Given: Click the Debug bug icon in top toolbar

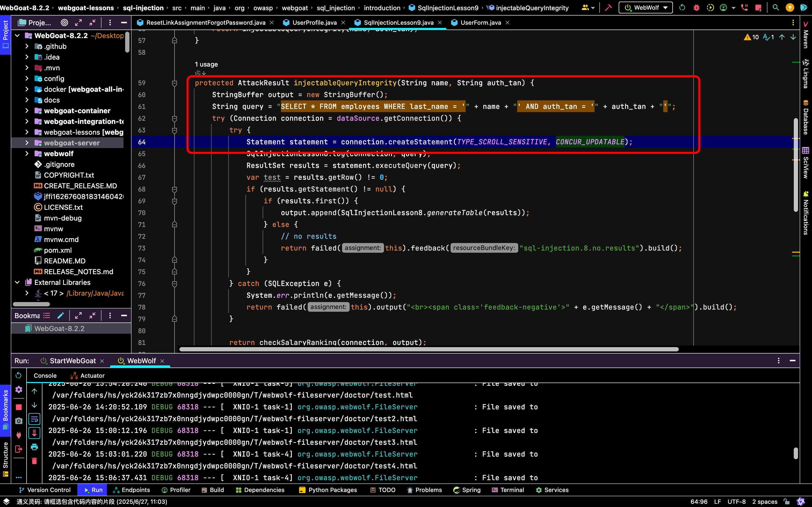Looking at the screenshot, I should 696,8.
